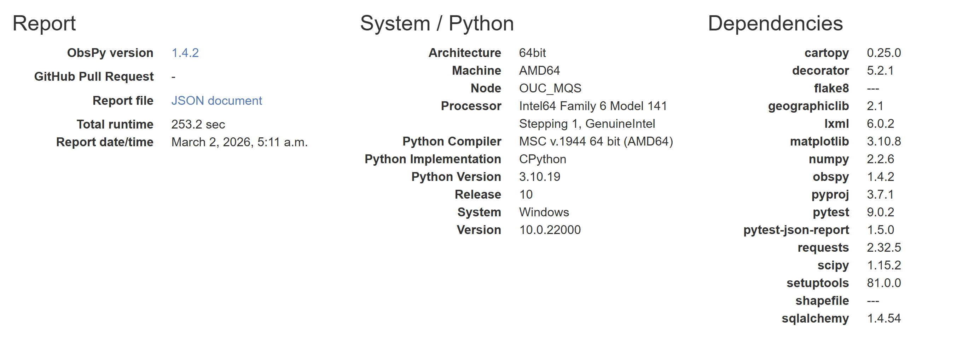This screenshot has width=980, height=342.
Task: Click the sqlalchemy version 1.4.54
Action: coord(883,318)
